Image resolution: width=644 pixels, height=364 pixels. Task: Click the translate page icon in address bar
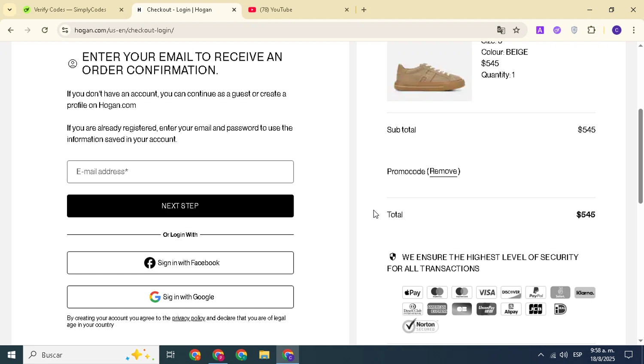501,30
